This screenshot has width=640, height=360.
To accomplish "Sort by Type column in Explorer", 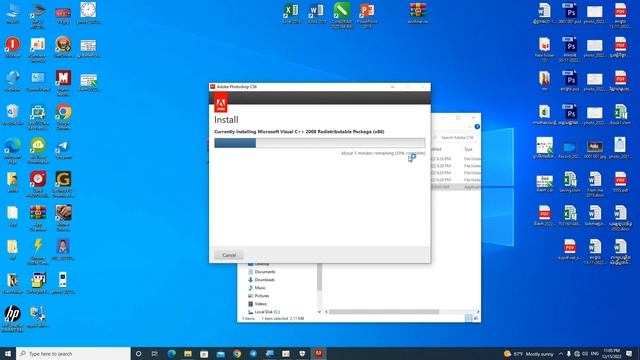I will point(469,149).
